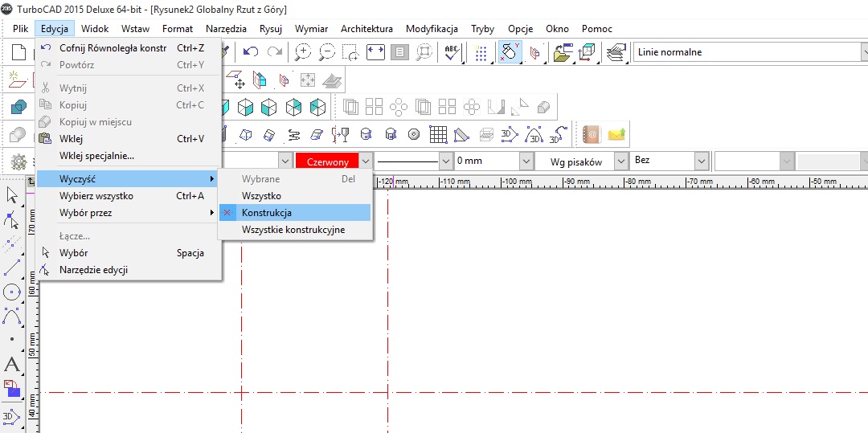The height and width of the screenshot is (433, 868).
Task: Click the layers stack icon
Action: coord(616,52)
